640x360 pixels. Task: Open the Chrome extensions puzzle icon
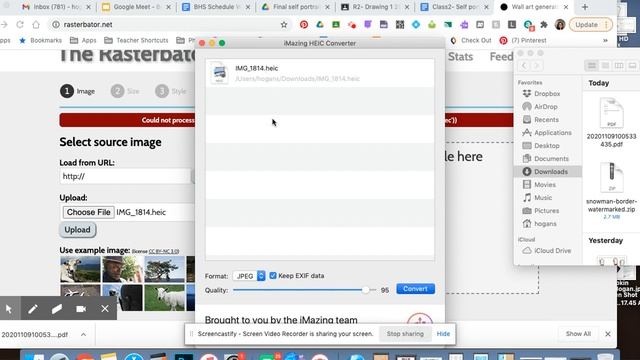tap(544, 24)
